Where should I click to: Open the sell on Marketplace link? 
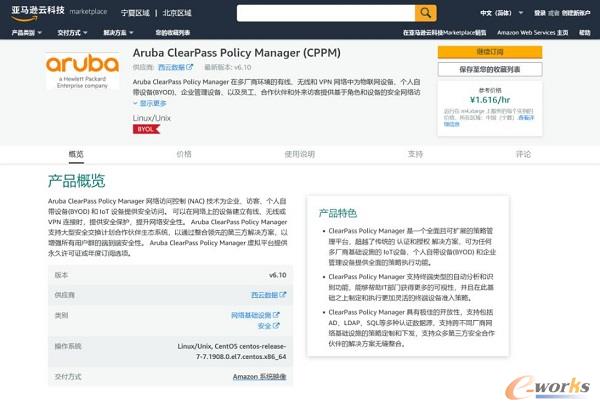pos(444,33)
